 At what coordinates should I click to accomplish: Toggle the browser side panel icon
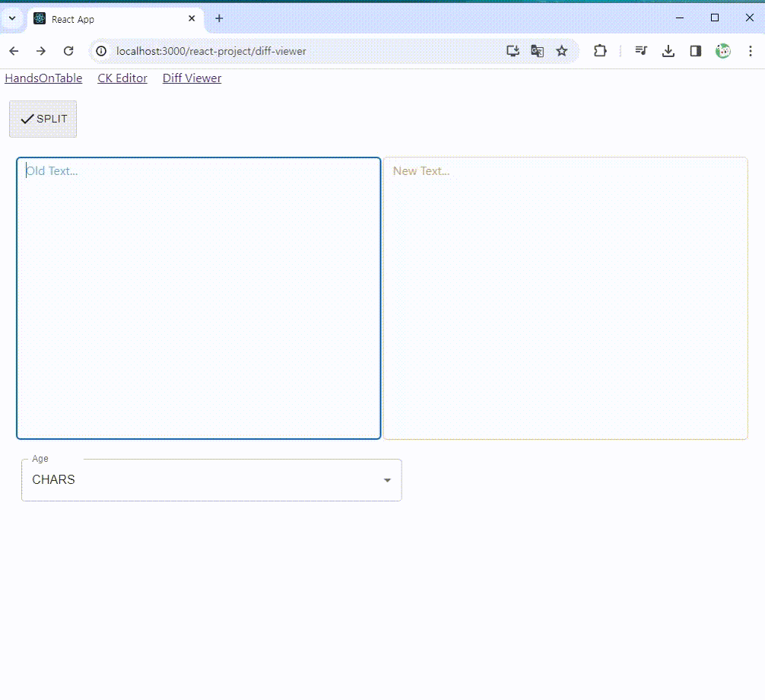coord(695,51)
